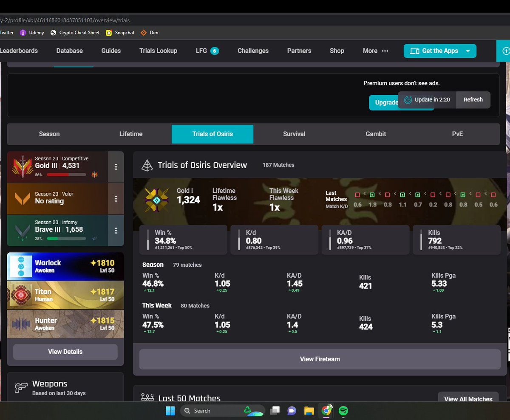Open the Windows Start menu

pyautogui.click(x=170, y=411)
